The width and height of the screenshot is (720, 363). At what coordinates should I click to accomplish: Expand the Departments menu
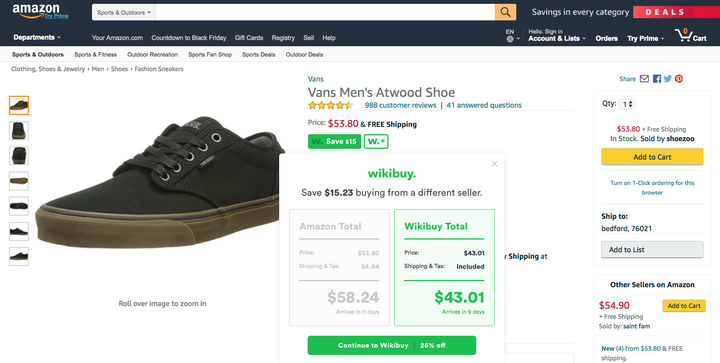pyautogui.click(x=37, y=38)
